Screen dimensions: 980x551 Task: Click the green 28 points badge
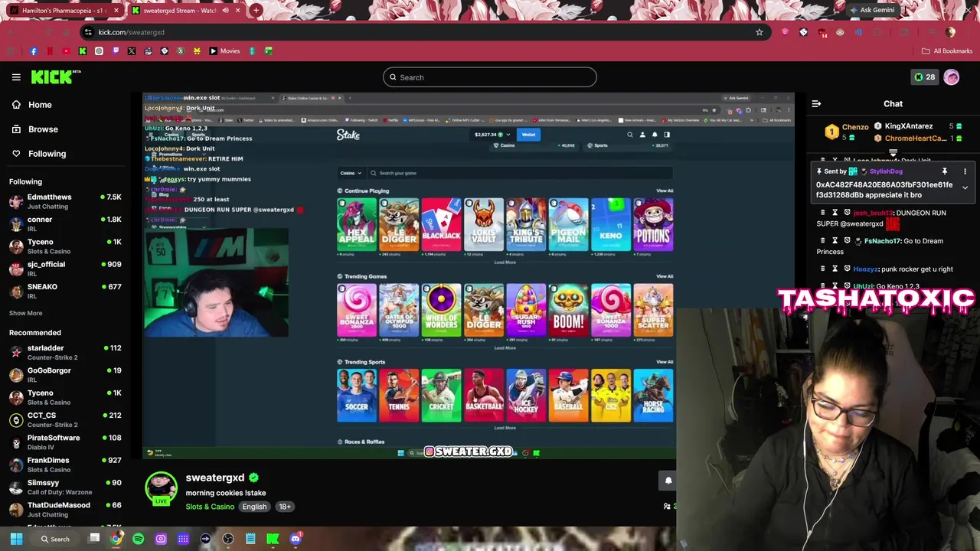pos(924,77)
